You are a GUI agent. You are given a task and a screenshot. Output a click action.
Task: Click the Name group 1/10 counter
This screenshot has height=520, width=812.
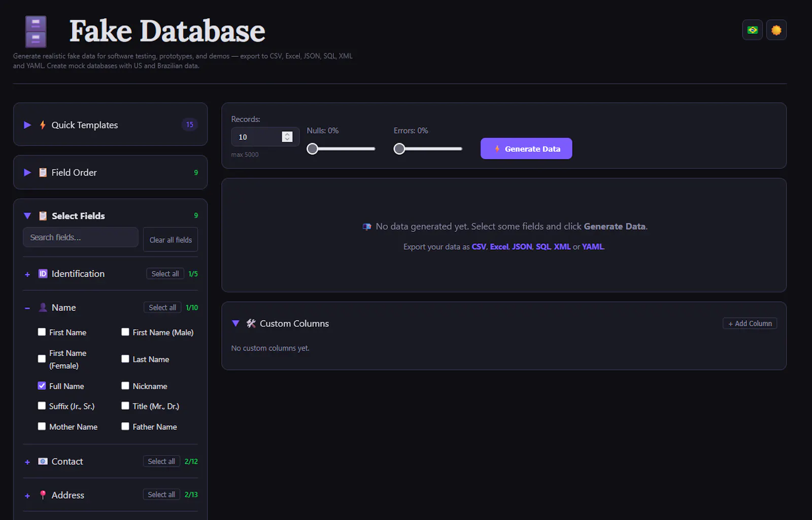[192, 307]
